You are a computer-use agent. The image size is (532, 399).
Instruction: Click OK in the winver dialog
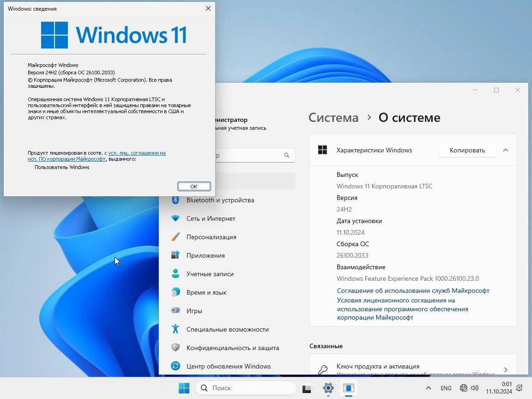pos(194,186)
